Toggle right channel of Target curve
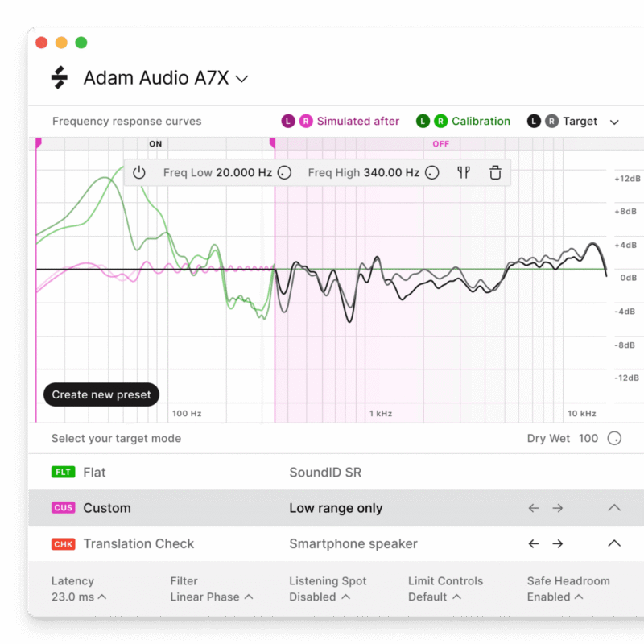This screenshot has height=644, width=644. [x=551, y=122]
